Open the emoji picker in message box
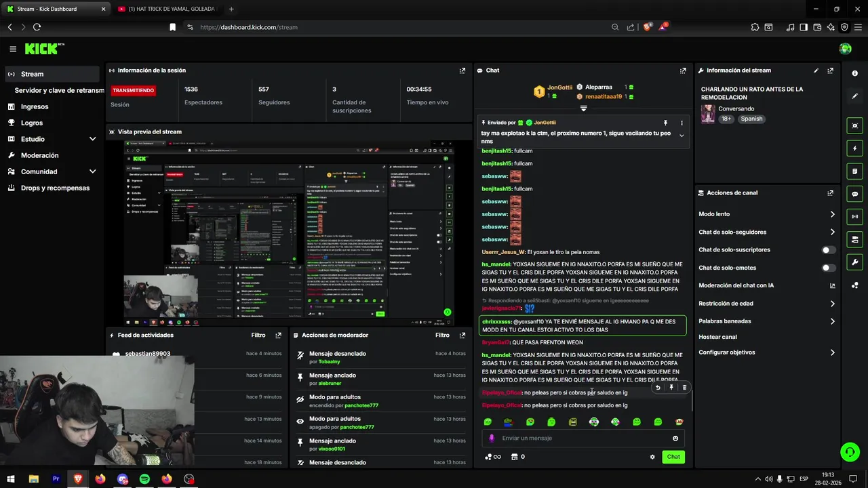This screenshot has width=868, height=488. (x=675, y=439)
